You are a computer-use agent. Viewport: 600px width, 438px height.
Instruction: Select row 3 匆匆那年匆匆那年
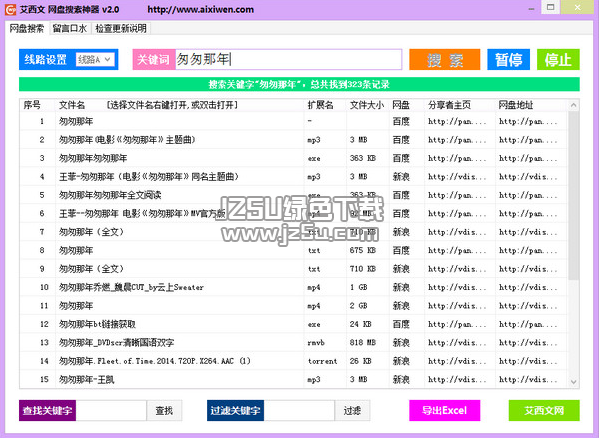coord(293,158)
